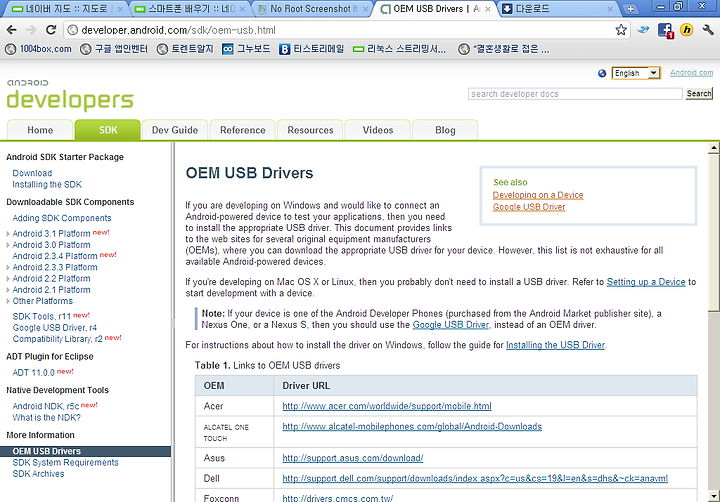Expand the Android 2.3.3 Platform item
This screenshot has height=502, width=720.
tap(8, 268)
